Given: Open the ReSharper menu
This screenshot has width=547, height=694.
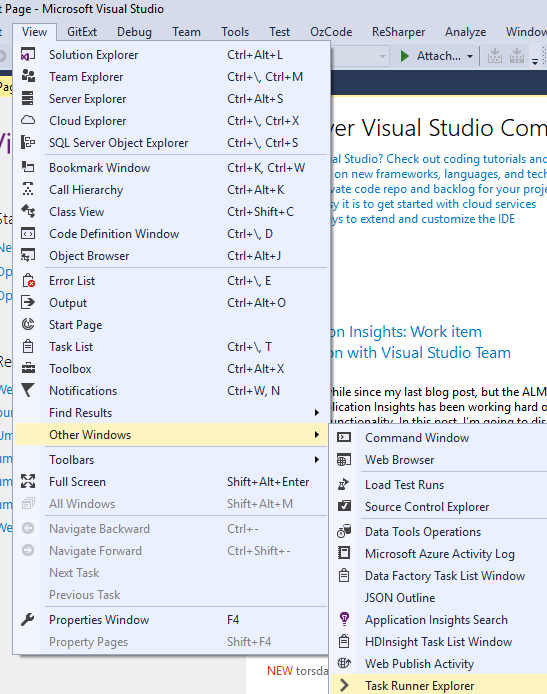Looking at the screenshot, I should point(398,32).
